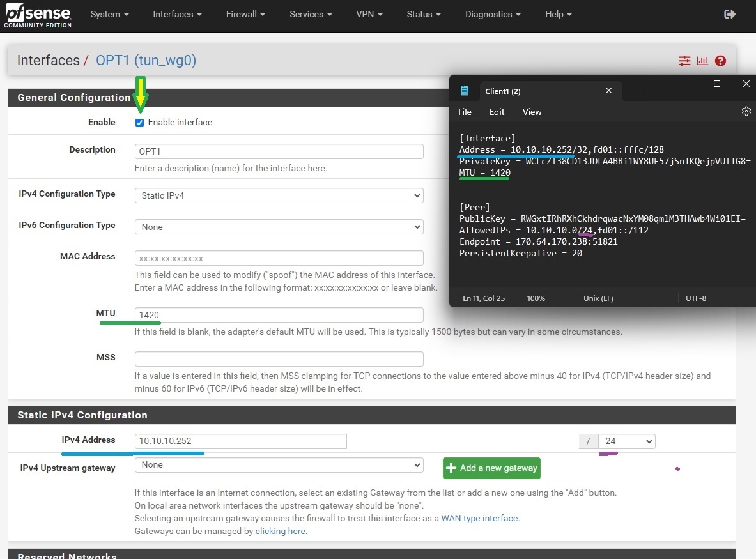Viewport: 756px width, 559px height.
Task: Open IPv6 Configuration Type dropdown
Action: 279,227
